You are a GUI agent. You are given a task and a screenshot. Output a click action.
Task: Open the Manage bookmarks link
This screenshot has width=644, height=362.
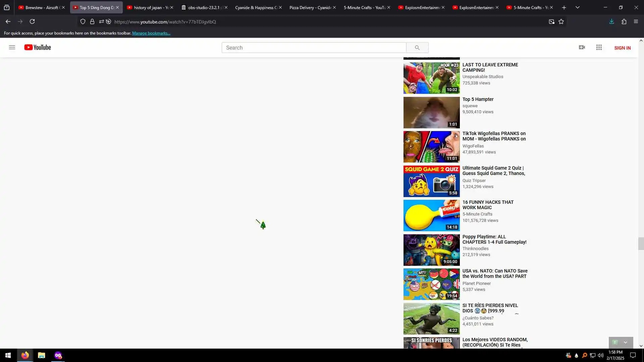click(151, 33)
